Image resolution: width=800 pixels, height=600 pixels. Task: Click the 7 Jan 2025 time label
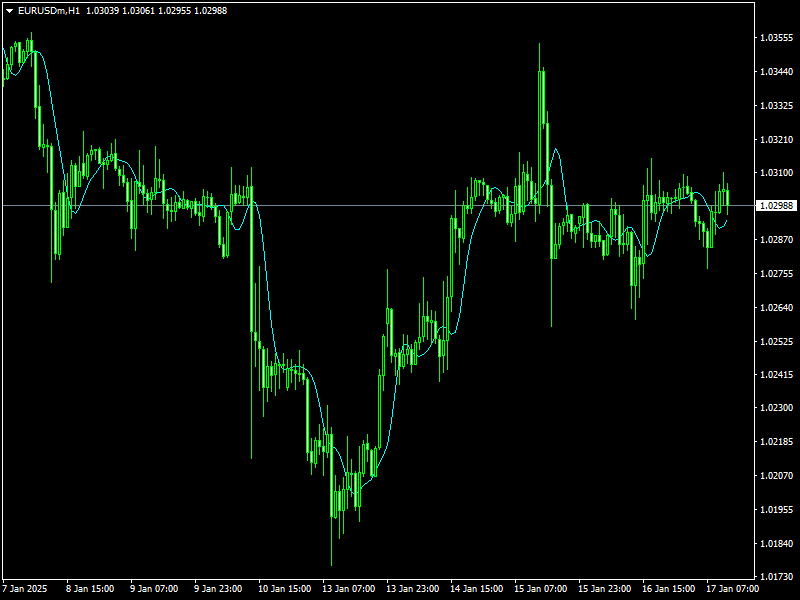(25, 589)
